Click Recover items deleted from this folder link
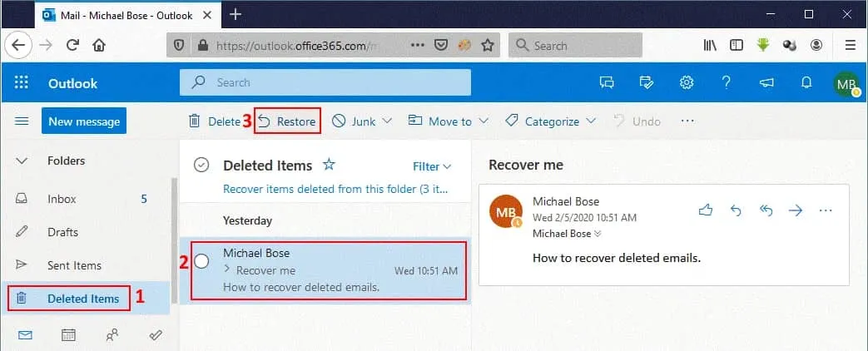Screen dimensions: 868x351 tap(337, 189)
